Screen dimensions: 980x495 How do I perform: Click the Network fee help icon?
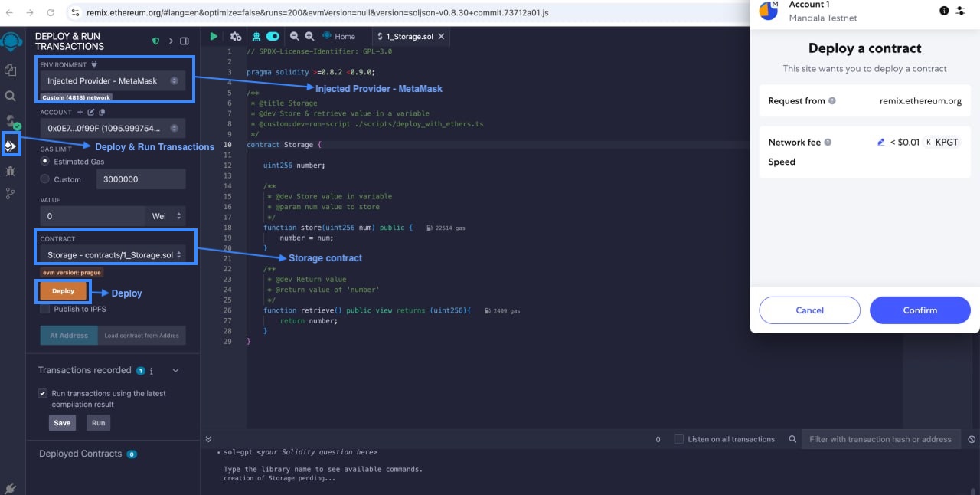point(828,143)
